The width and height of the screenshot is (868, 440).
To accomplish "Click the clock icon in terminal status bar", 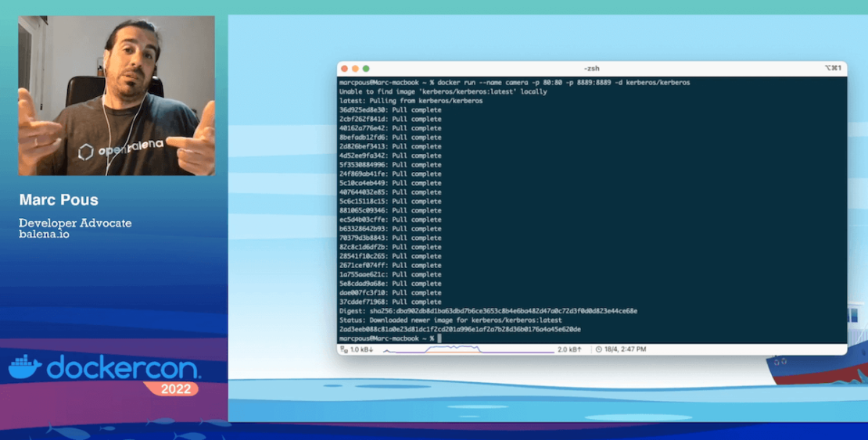I will [599, 349].
